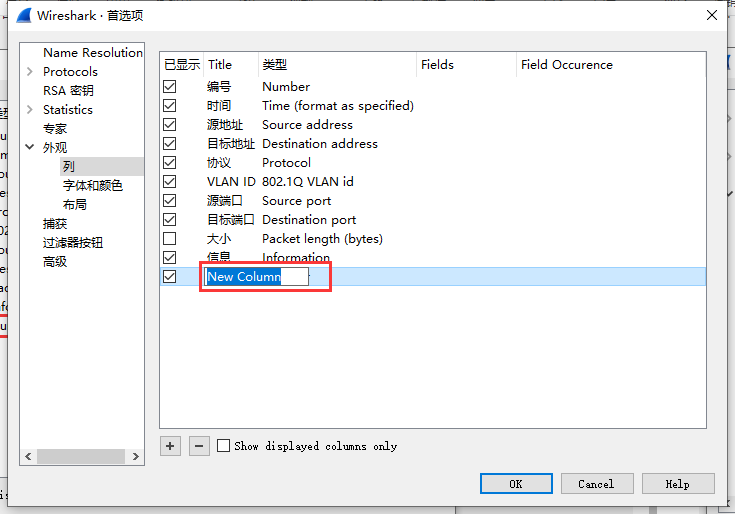Select the 大小 title cell
This screenshot has width=735, height=514.
(x=219, y=238)
